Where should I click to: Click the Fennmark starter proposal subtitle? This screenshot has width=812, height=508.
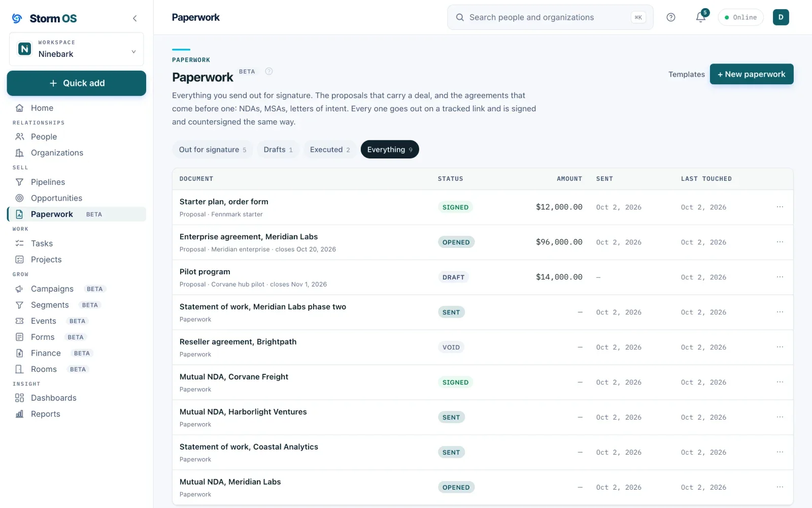221,214
